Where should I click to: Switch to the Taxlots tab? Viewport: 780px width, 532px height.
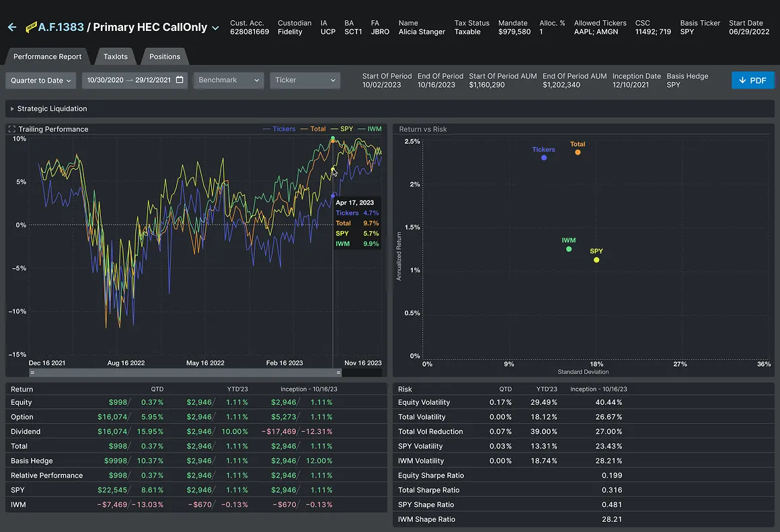point(114,56)
